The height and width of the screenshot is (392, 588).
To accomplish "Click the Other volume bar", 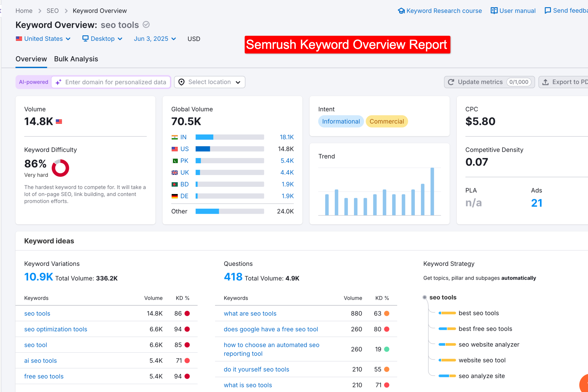I will tap(230, 211).
